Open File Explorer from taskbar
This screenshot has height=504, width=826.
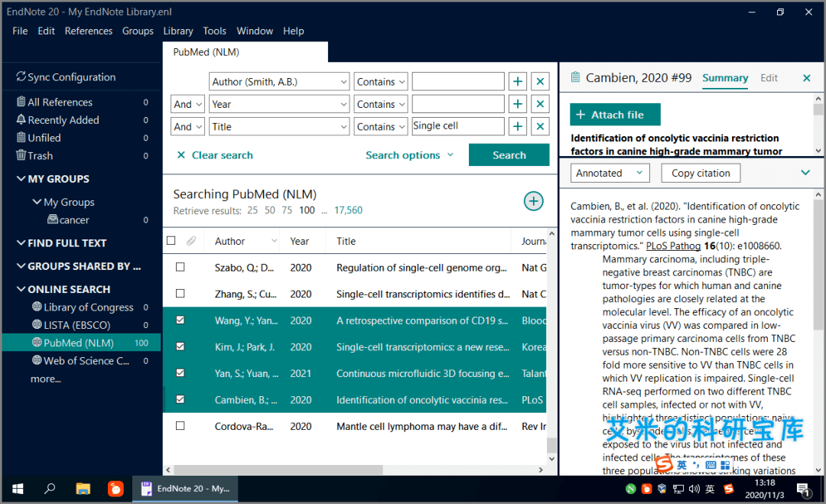click(83, 489)
